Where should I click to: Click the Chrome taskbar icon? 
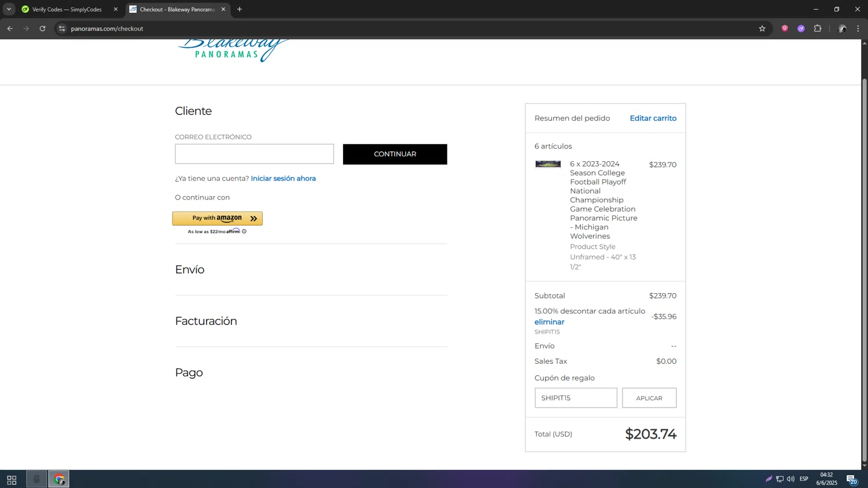[x=59, y=479]
